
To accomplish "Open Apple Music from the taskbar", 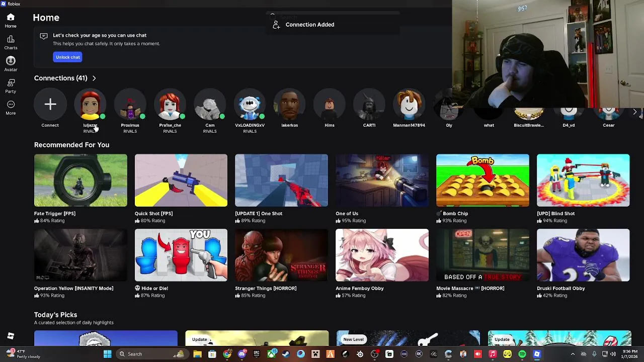I will tap(493, 354).
